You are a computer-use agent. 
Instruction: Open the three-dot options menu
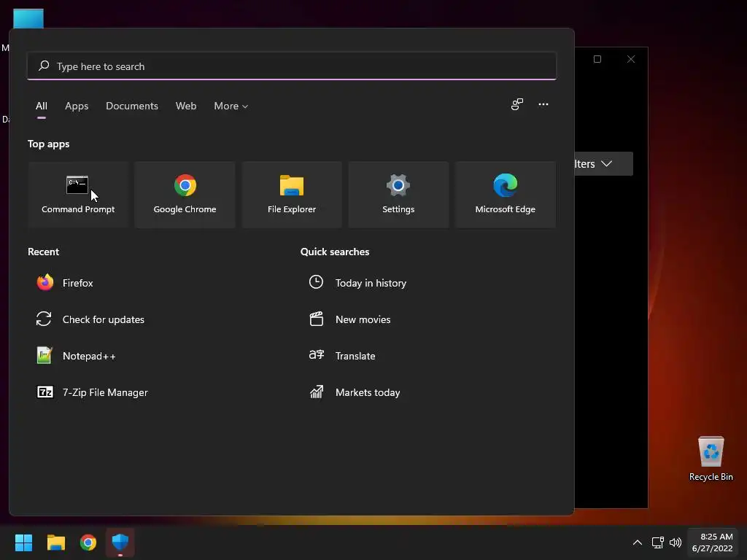(543, 104)
